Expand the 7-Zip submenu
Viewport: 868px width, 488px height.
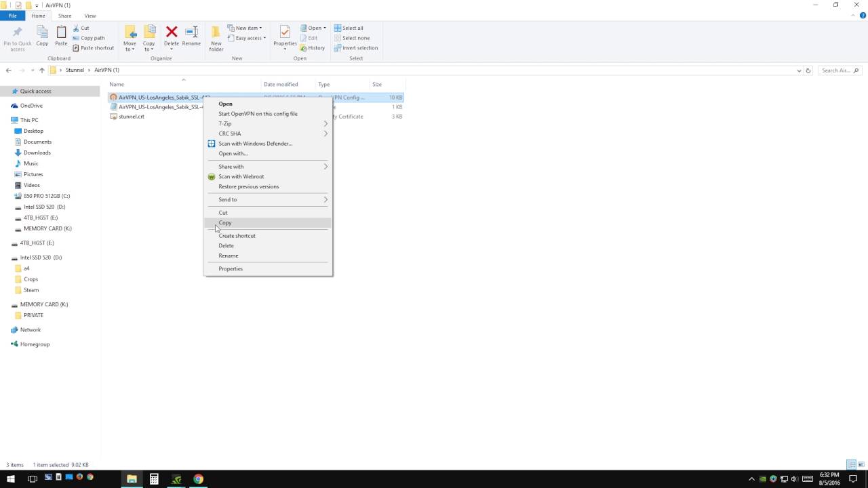[x=268, y=124]
